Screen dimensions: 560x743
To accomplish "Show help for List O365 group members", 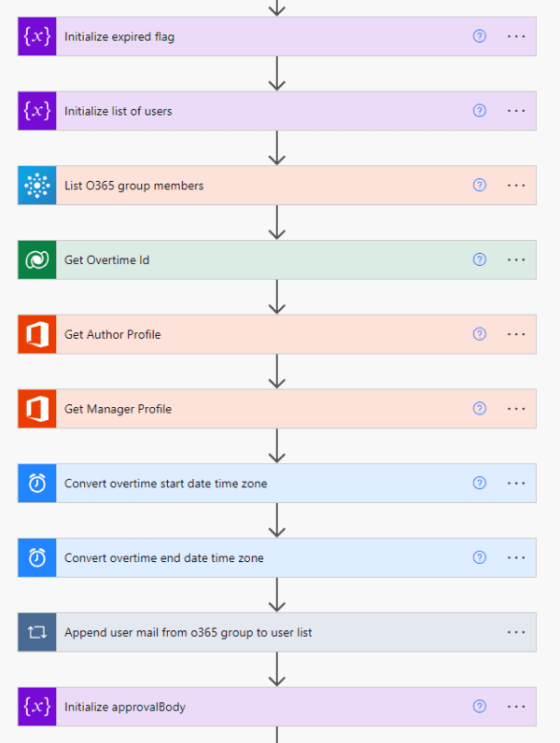I will 480,186.
